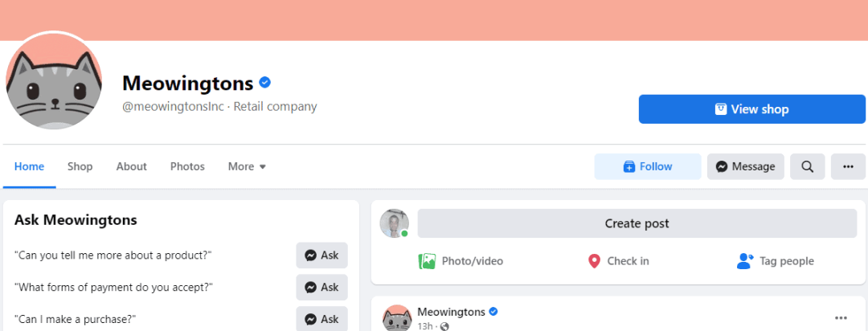Ask about accepted forms of payment

tap(321, 288)
